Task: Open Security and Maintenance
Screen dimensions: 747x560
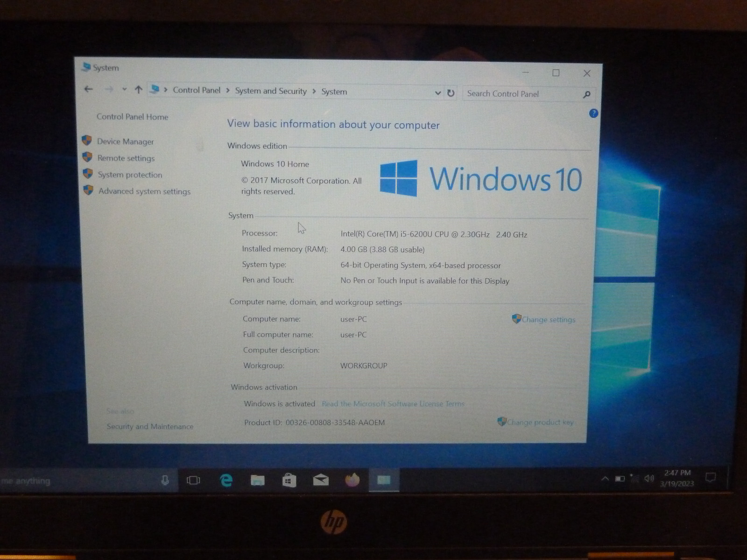Action: pyautogui.click(x=150, y=427)
